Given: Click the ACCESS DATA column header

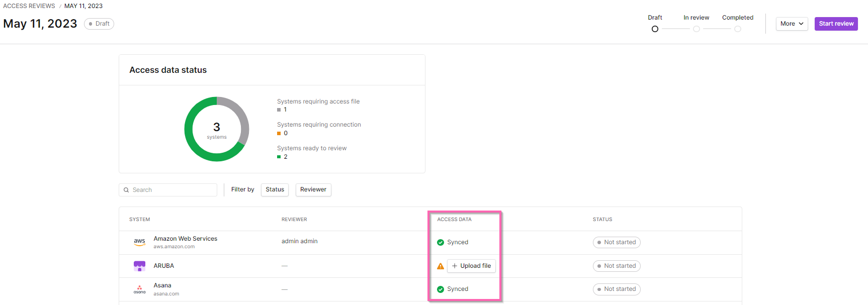Looking at the screenshot, I should coord(455,220).
